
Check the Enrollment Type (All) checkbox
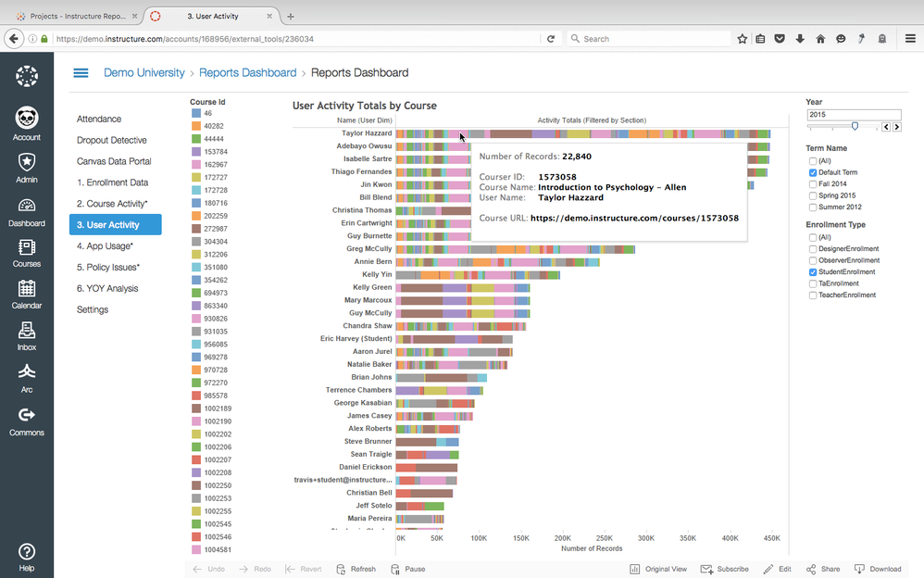pos(813,238)
